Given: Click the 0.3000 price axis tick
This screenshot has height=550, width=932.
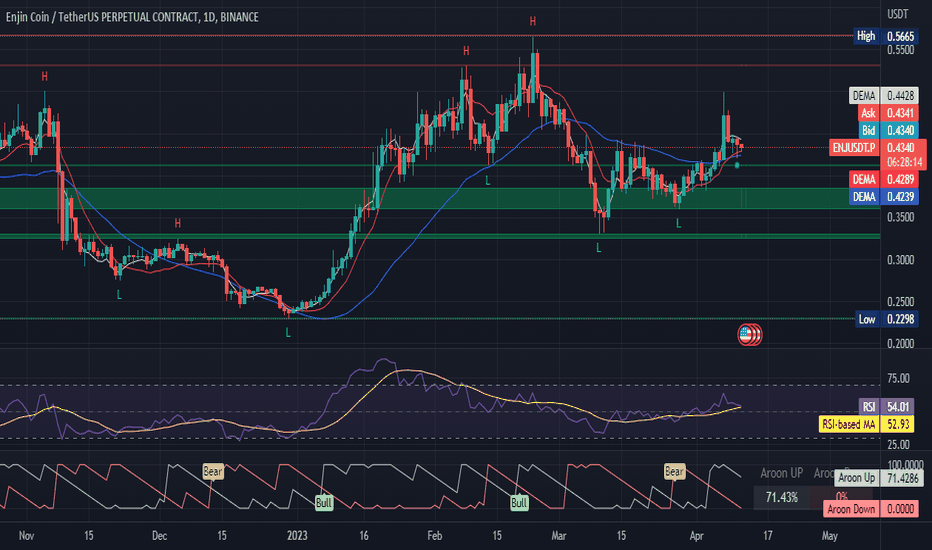Looking at the screenshot, I should click(x=900, y=260).
